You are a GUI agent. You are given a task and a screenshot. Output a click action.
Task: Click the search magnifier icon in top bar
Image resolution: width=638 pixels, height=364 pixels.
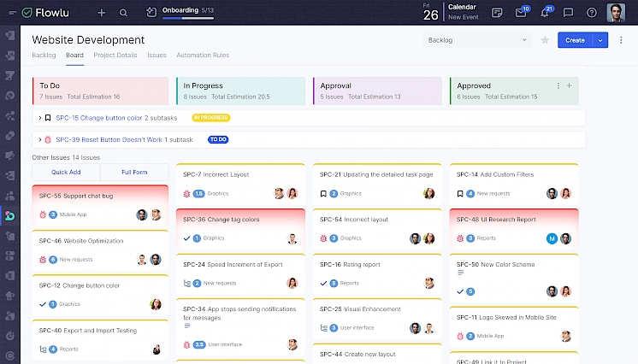click(x=124, y=13)
